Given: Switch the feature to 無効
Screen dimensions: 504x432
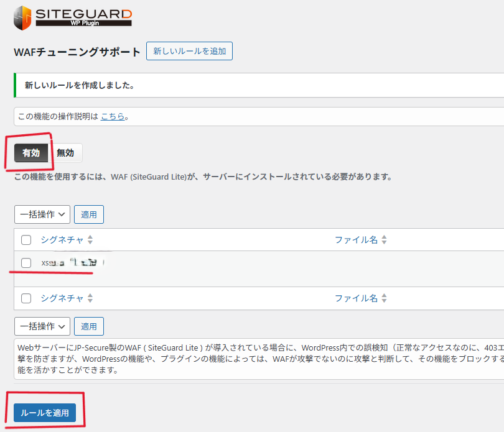Looking at the screenshot, I should pyautogui.click(x=65, y=153).
